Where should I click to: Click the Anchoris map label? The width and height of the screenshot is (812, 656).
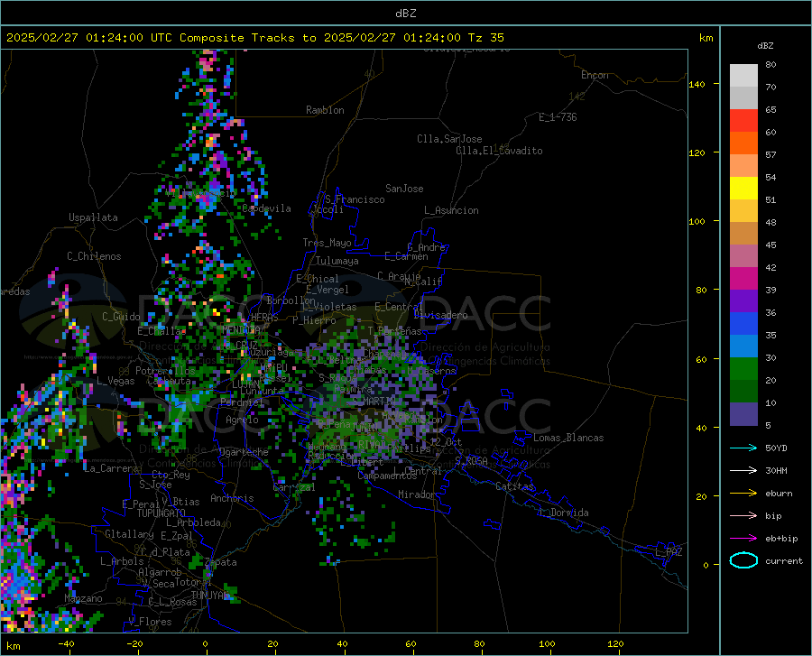tap(232, 499)
